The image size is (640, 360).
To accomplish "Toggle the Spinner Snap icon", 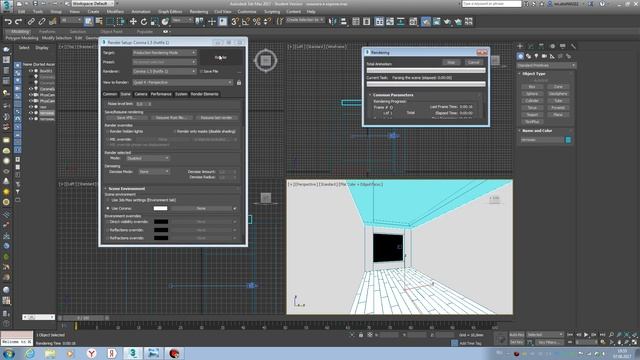I will [x=267, y=22].
